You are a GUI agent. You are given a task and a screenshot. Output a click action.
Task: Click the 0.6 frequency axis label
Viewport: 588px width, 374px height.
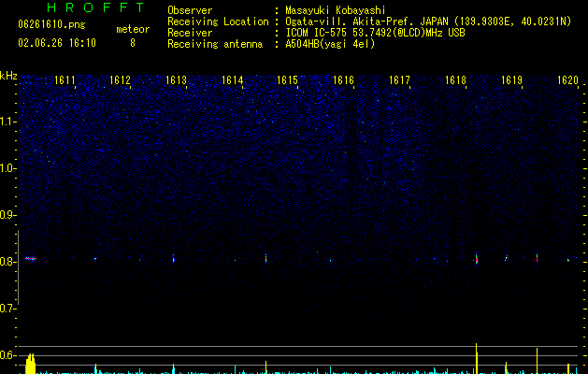[8, 355]
